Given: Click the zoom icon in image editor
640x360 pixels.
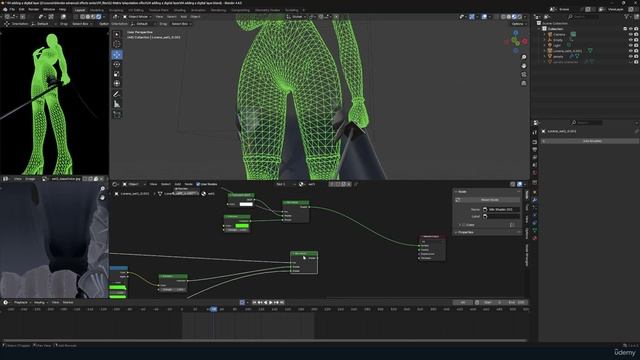Looking at the screenshot, I should (102, 189).
